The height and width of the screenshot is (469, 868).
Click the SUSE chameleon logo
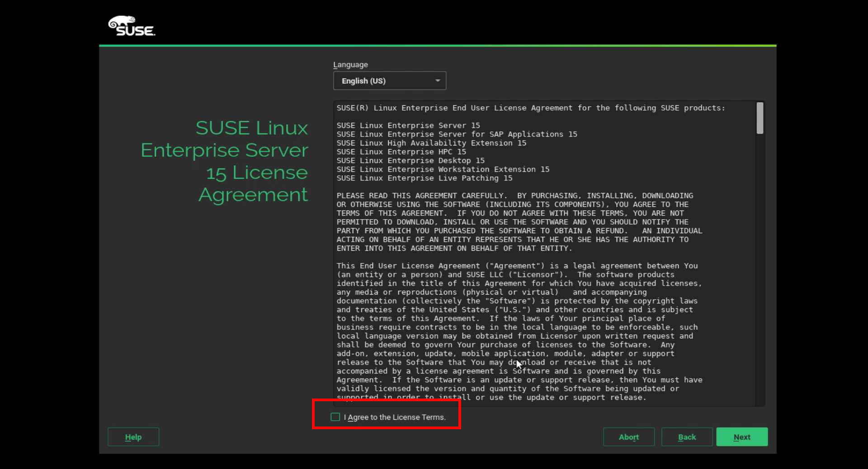(x=132, y=26)
